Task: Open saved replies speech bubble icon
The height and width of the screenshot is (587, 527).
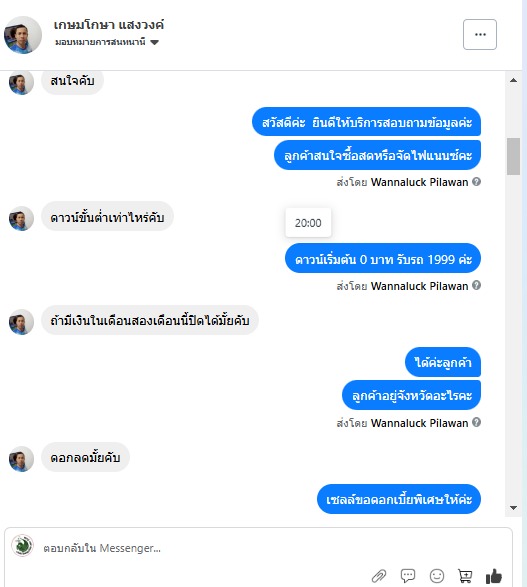Action: click(408, 575)
